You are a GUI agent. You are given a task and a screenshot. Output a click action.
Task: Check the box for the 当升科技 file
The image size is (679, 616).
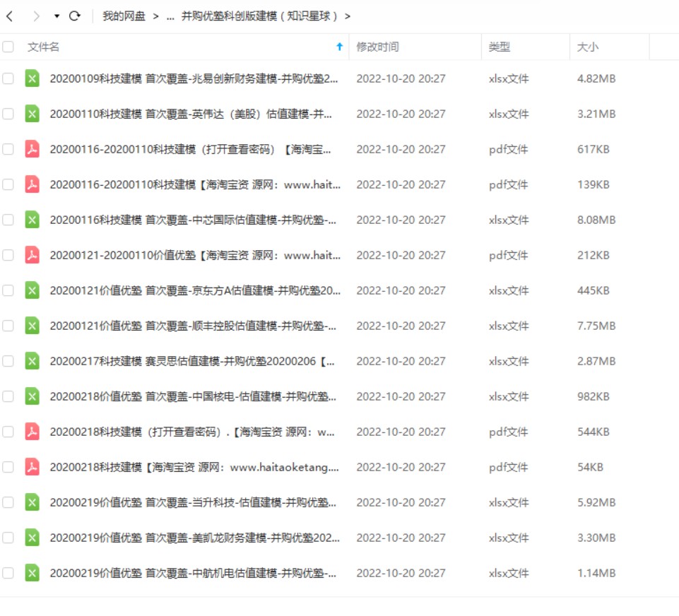[x=8, y=502]
